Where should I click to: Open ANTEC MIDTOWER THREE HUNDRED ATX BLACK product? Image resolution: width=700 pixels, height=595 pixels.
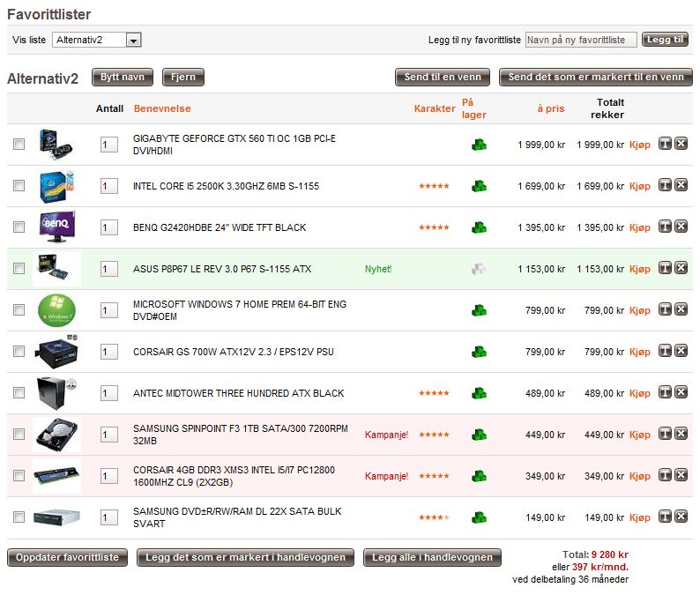click(x=238, y=393)
